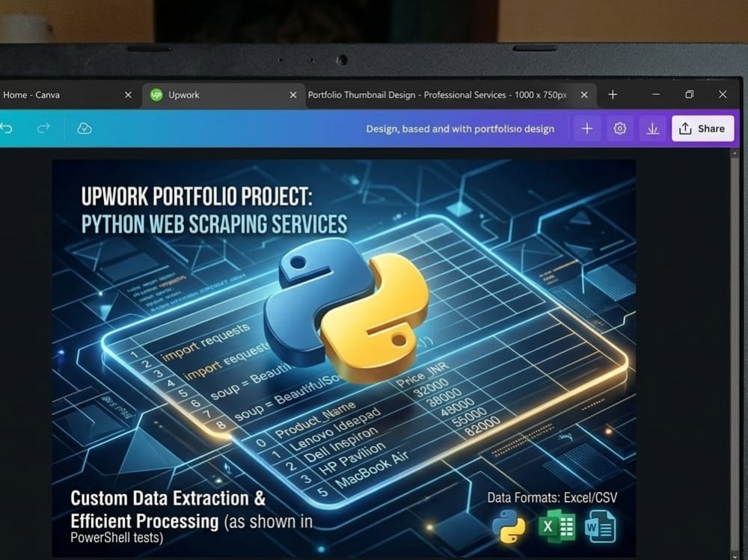Switch to the Upwork browser tab
The height and width of the screenshot is (560, 748).
(x=223, y=95)
